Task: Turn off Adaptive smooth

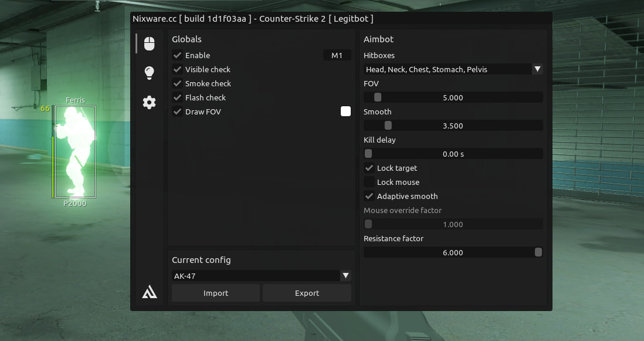Action: click(x=369, y=196)
